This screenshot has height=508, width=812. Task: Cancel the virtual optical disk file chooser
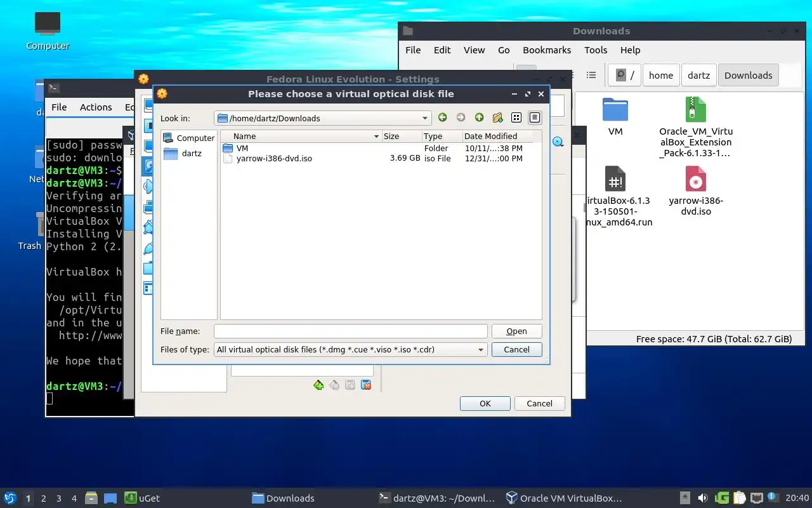[516, 349]
